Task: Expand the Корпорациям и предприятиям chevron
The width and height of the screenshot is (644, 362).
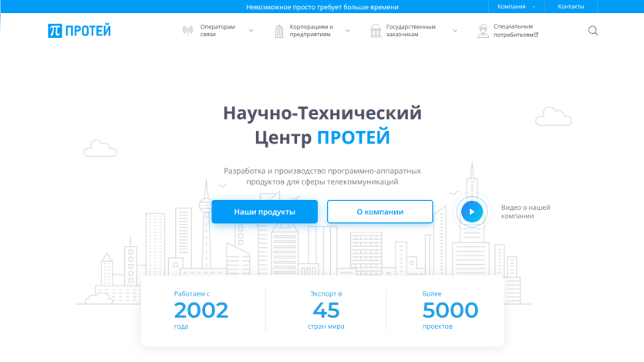Action: (x=348, y=31)
